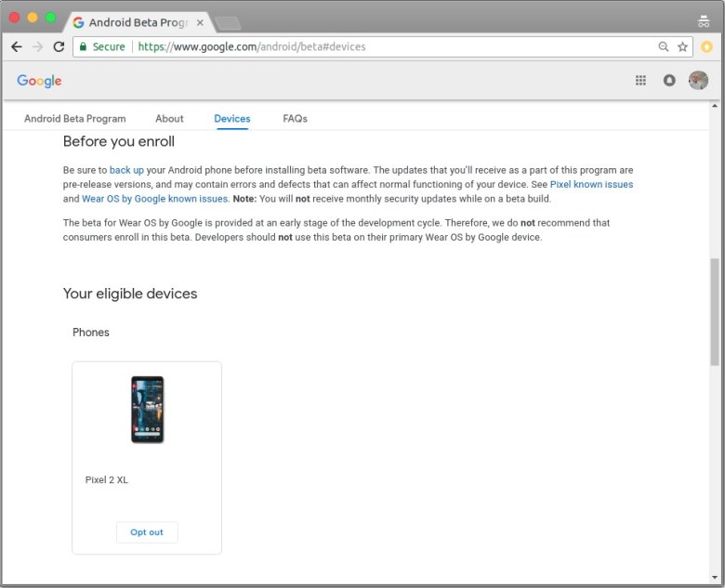This screenshot has width=725, height=588.
Task: Click the page vertical scrollbar thumb
Action: [x=715, y=312]
